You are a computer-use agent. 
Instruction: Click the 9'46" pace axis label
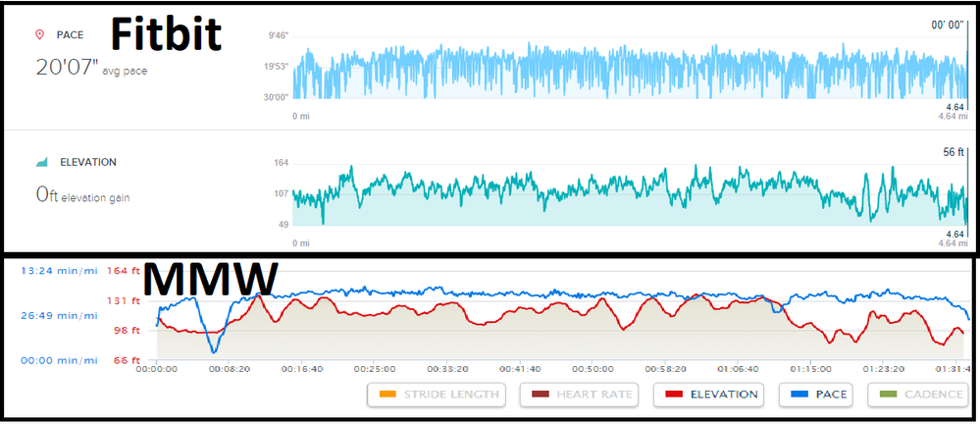click(x=279, y=35)
